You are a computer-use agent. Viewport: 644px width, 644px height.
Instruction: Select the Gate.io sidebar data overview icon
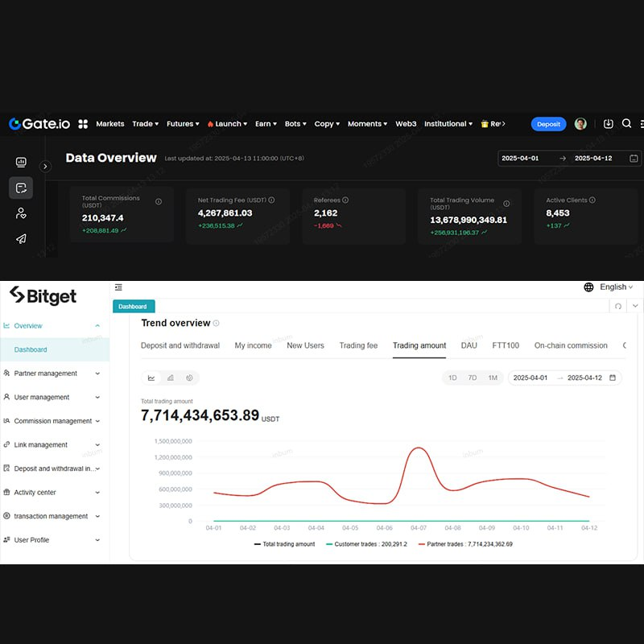click(21, 188)
